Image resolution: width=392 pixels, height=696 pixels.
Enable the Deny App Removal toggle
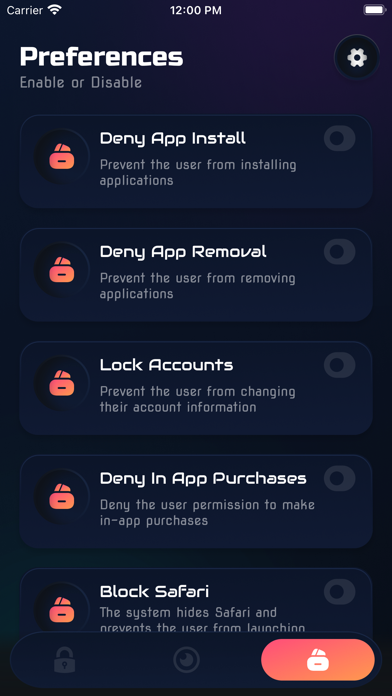[x=340, y=252]
